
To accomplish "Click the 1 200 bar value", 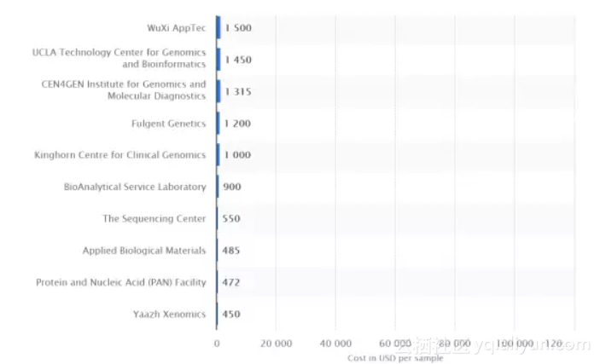I will point(237,124).
